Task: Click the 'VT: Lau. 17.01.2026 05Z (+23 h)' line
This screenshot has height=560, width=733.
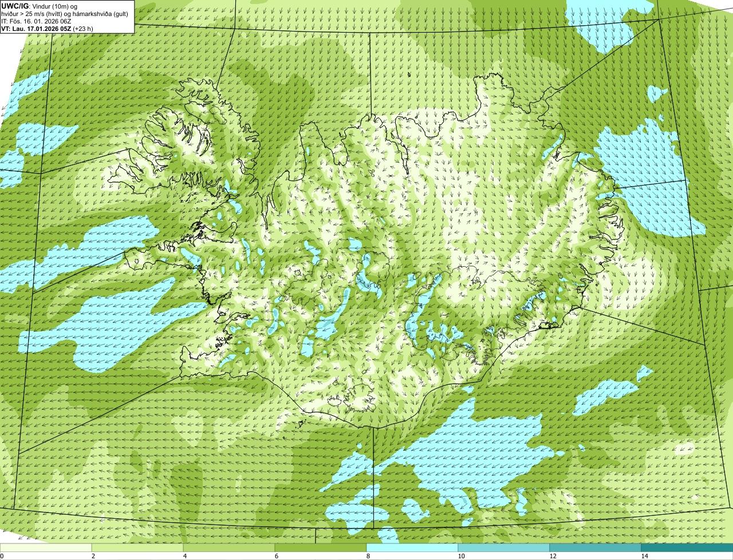Action: (48, 29)
